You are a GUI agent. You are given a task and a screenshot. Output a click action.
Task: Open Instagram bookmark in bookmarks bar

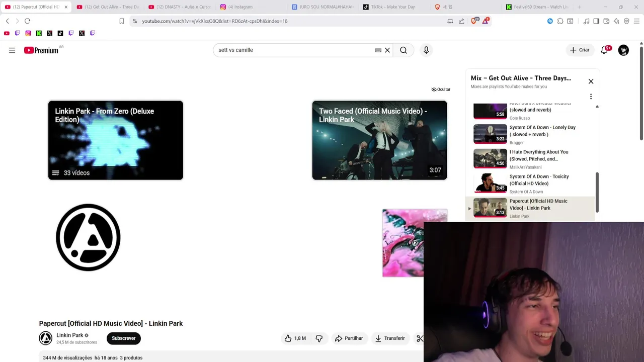click(28, 33)
